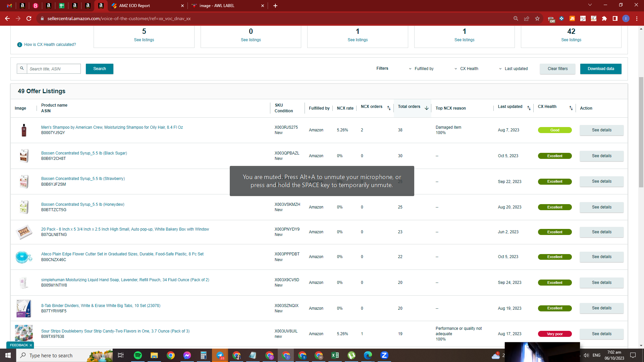644x362 pixels.
Task: Click the 8-Tab Binder Dividers thumbnail
Action: [24, 308]
